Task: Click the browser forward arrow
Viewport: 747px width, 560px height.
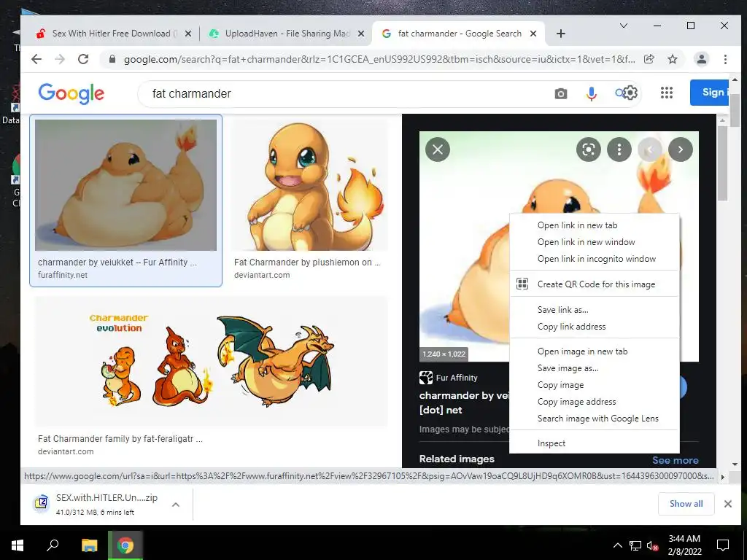Action: pos(60,59)
